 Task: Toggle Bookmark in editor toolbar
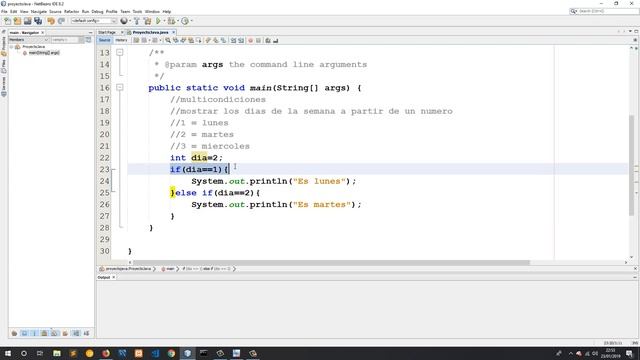224,40
